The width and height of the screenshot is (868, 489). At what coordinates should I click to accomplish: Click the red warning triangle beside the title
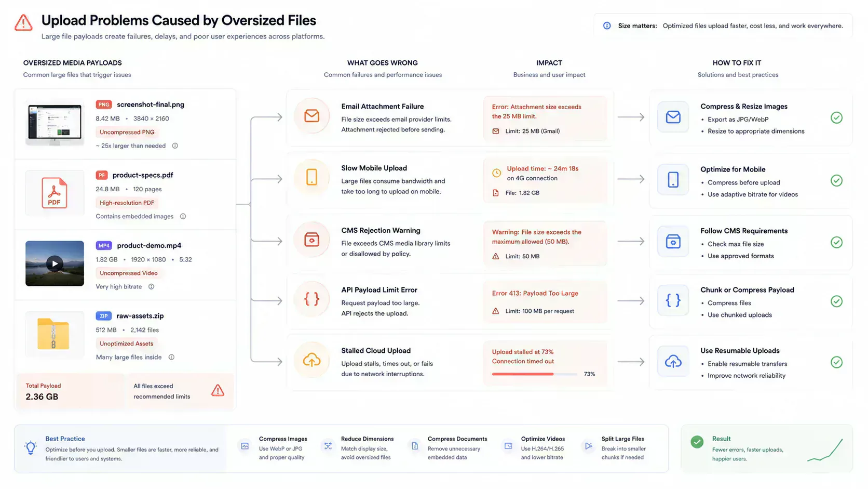coord(23,23)
